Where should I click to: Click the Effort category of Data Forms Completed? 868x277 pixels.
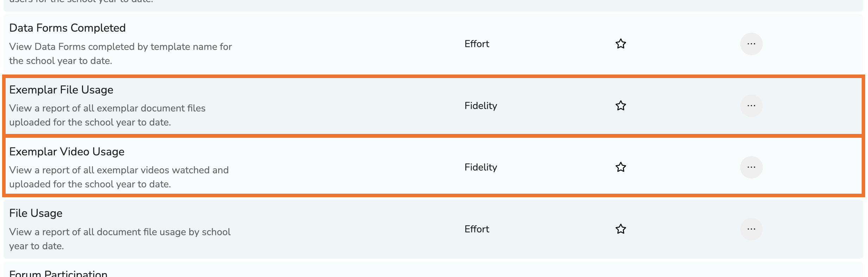tap(477, 44)
